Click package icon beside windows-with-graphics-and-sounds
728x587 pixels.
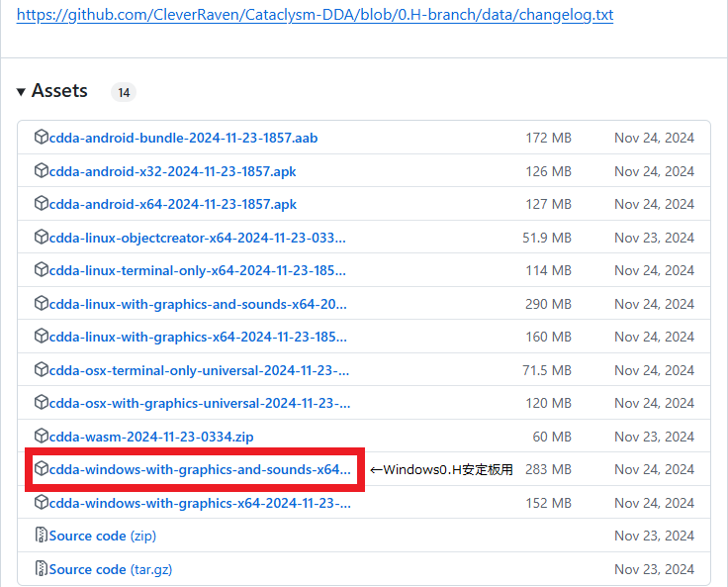(x=42, y=468)
